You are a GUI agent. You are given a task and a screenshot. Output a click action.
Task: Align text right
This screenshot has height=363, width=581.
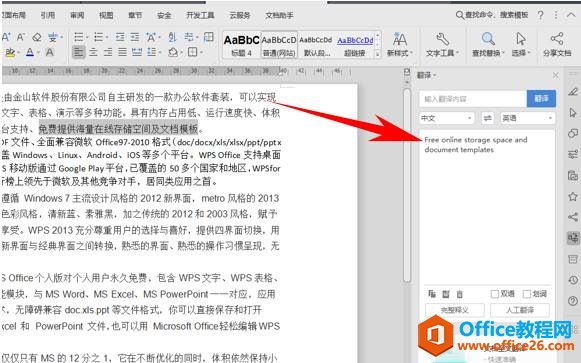108,52
